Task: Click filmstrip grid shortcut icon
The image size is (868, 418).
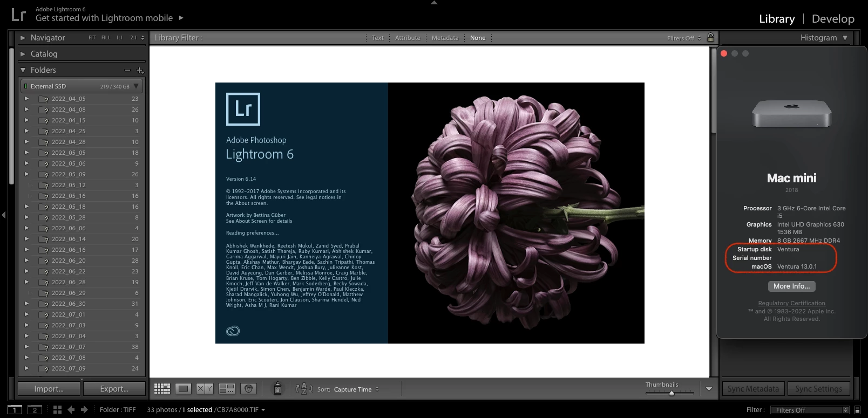Action: (57, 410)
